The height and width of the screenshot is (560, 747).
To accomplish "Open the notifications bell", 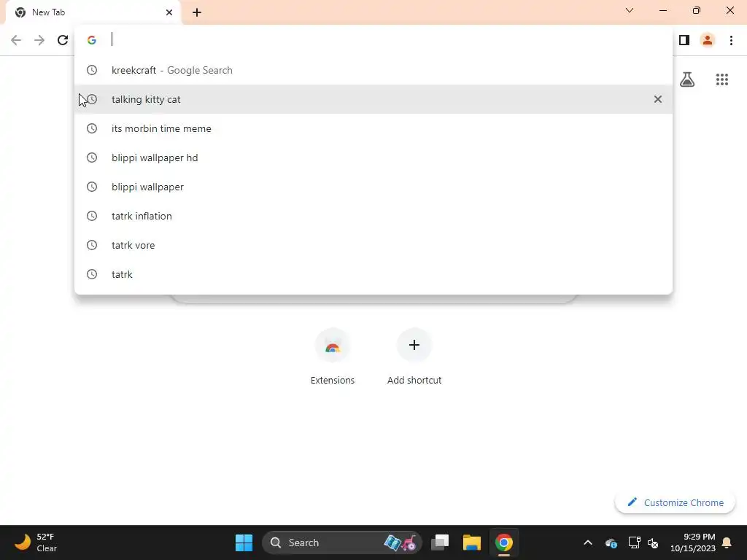I will pyautogui.click(x=727, y=542).
